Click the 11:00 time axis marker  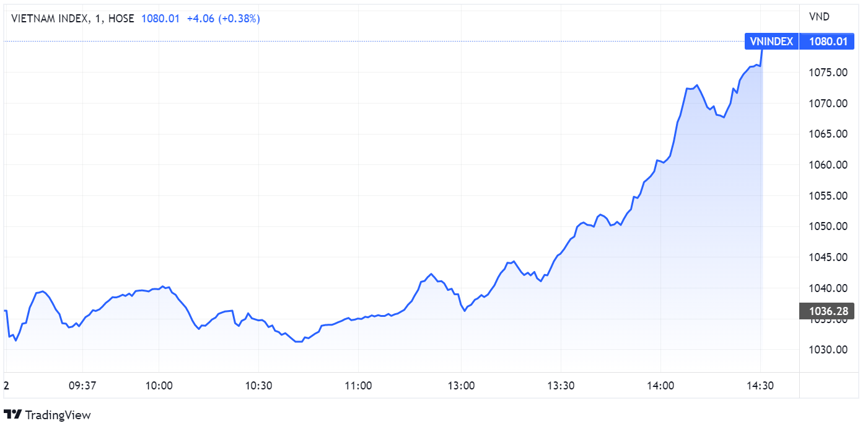[x=359, y=385]
